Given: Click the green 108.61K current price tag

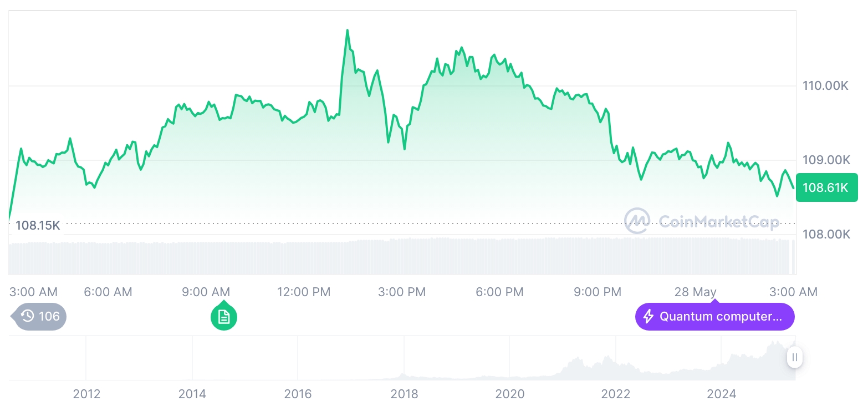Looking at the screenshot, I should (826, 187).
